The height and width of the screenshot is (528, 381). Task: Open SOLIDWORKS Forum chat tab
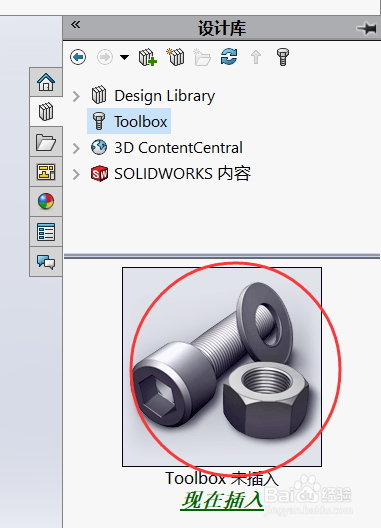[x=46, y=262]
